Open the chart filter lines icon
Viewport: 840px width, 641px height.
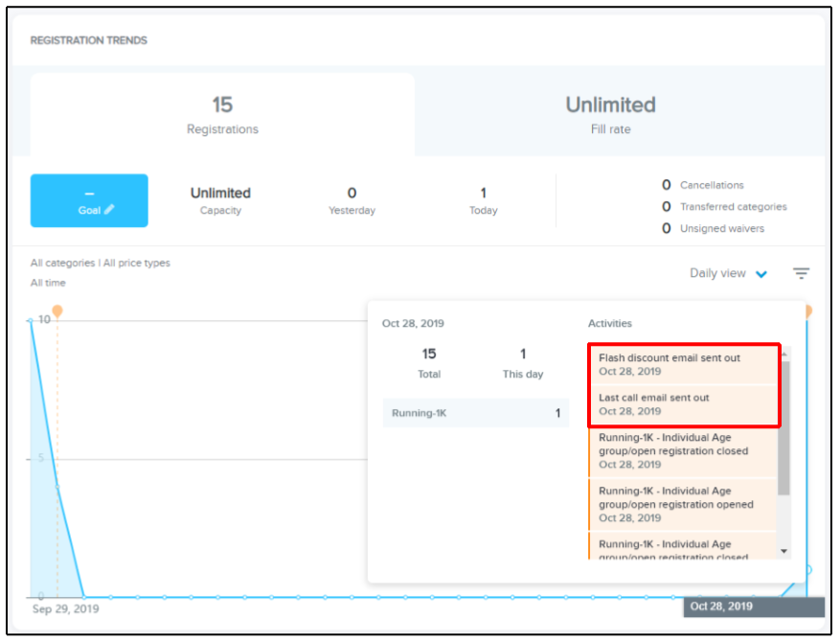[x=801, y=273]
